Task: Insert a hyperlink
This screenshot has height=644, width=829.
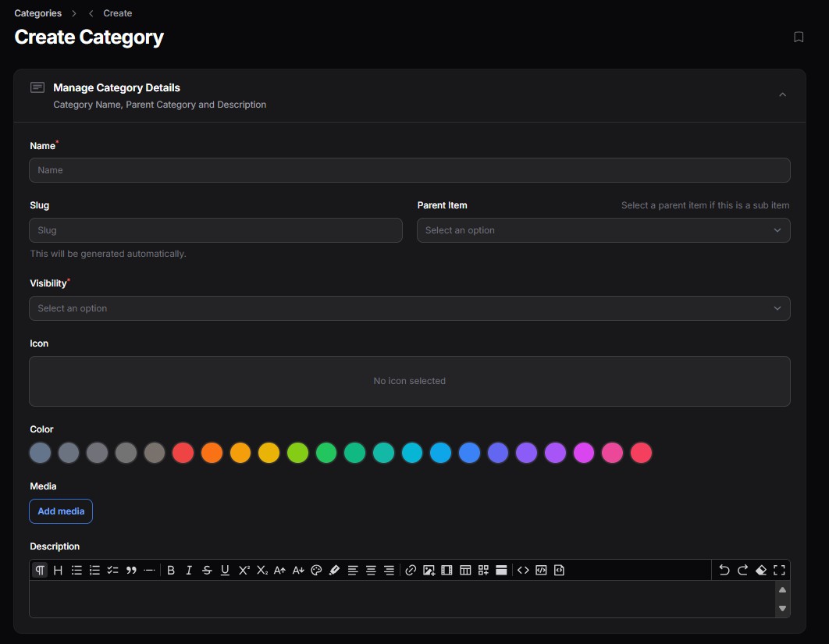Action: click(x=411, y=570)
